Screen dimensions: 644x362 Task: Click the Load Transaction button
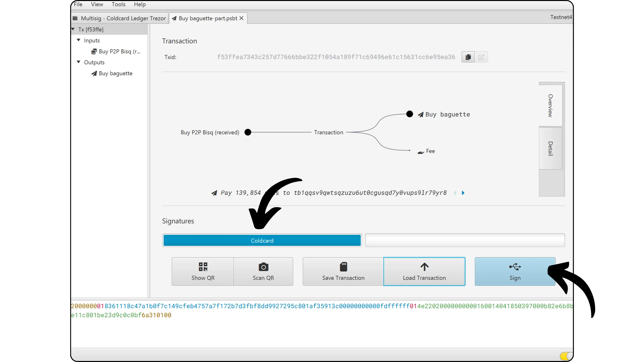tap(424, 271)
